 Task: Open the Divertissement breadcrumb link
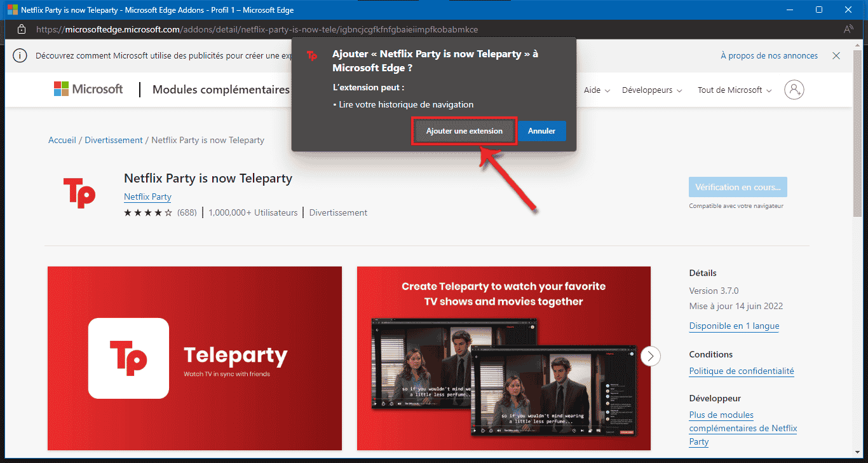point(114,140)
